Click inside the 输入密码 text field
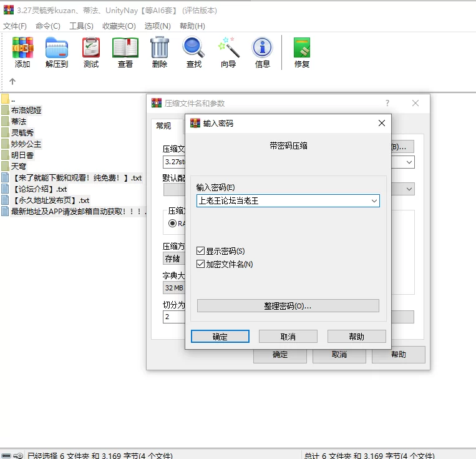 pyautogui.click(x=281, y=200)
